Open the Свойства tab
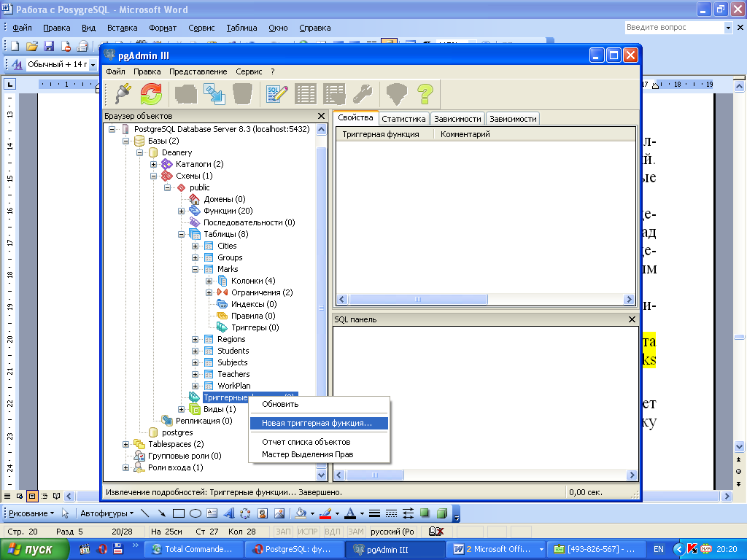 (355, 117)
